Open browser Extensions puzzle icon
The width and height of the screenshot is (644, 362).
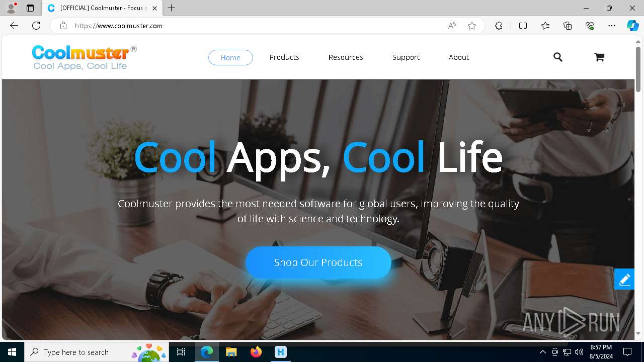(499, 26)
